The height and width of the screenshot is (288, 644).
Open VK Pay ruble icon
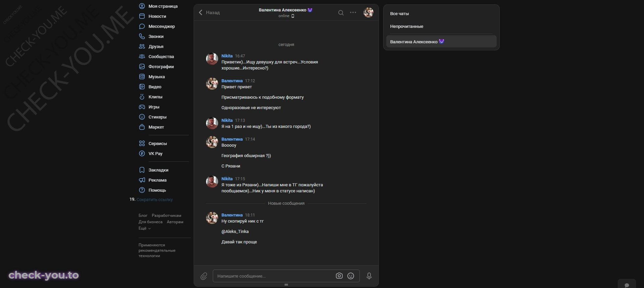[142, 153]
